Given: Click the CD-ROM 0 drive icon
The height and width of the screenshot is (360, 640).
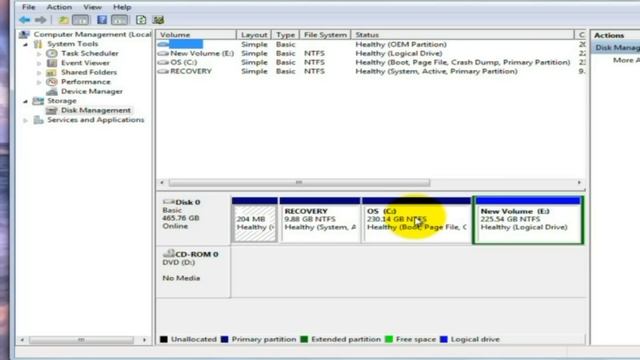Looking at the screenshot, I should 168,253.
